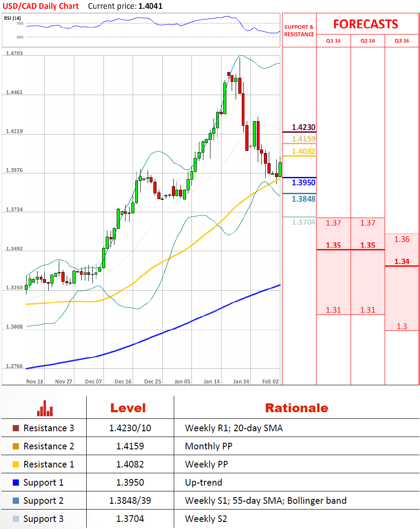Viewport: 420px width, 529px height.
Task: Click the Q3 16 mean forecast 1.34
Action: pos(402,261)
